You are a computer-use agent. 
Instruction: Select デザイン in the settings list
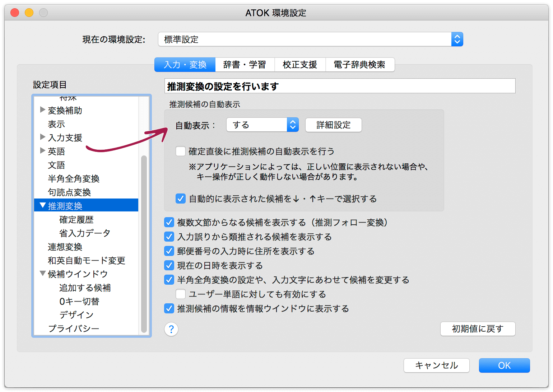point(76,315)
